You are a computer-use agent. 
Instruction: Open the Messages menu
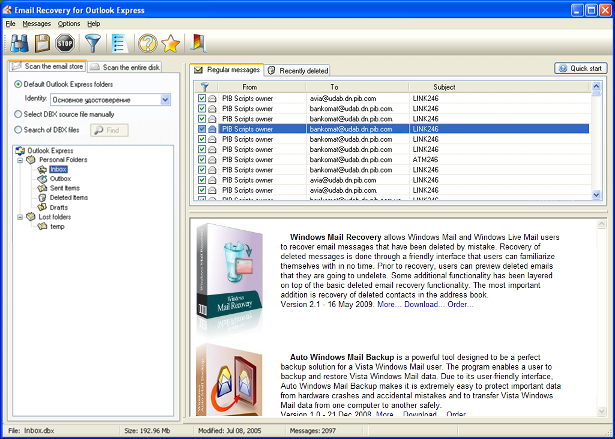click(36, 22)
